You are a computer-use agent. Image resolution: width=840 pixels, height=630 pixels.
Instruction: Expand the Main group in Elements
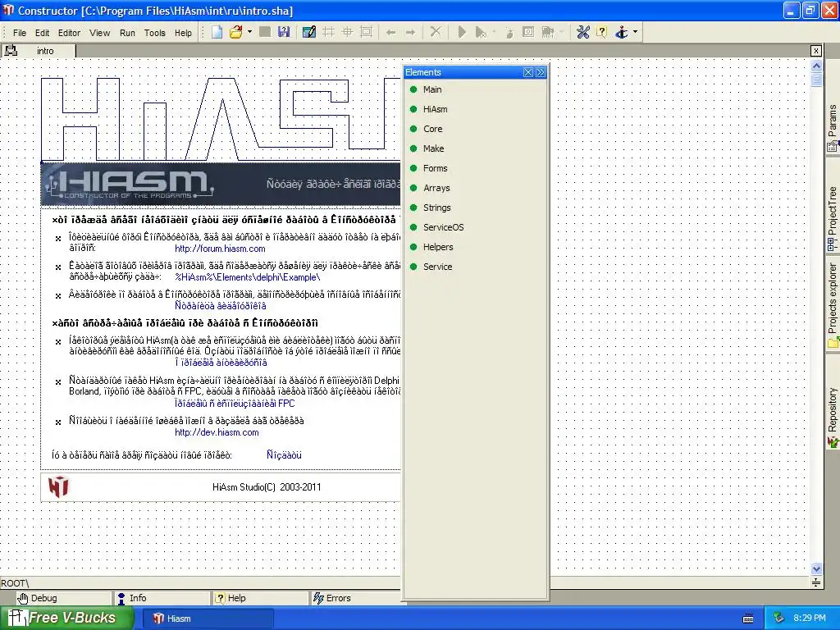point(432,89)
